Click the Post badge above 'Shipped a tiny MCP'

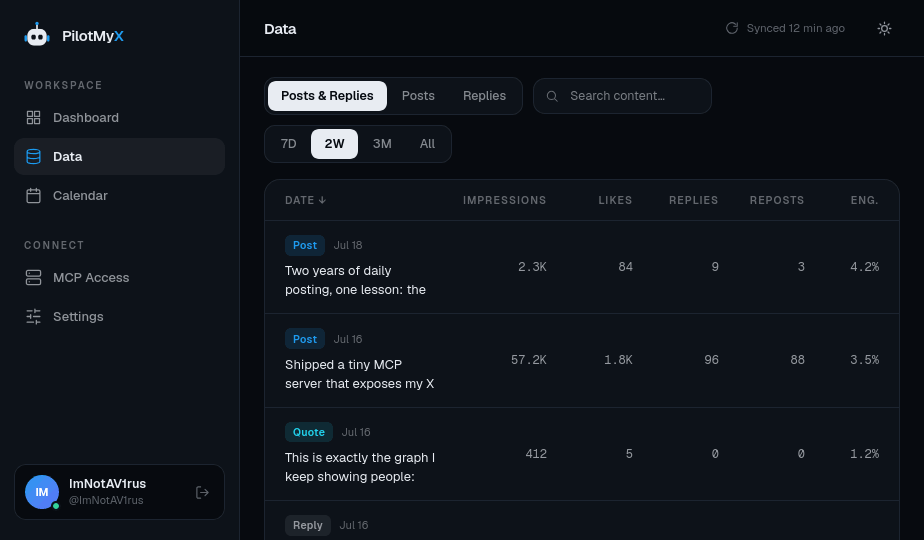(305, 339)
